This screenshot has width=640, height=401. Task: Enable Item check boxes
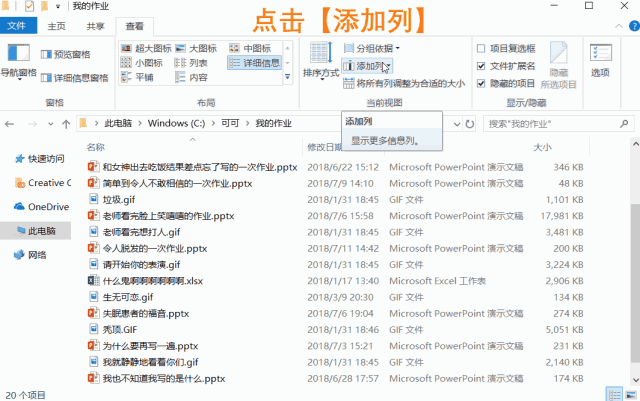tap(506, 49)
